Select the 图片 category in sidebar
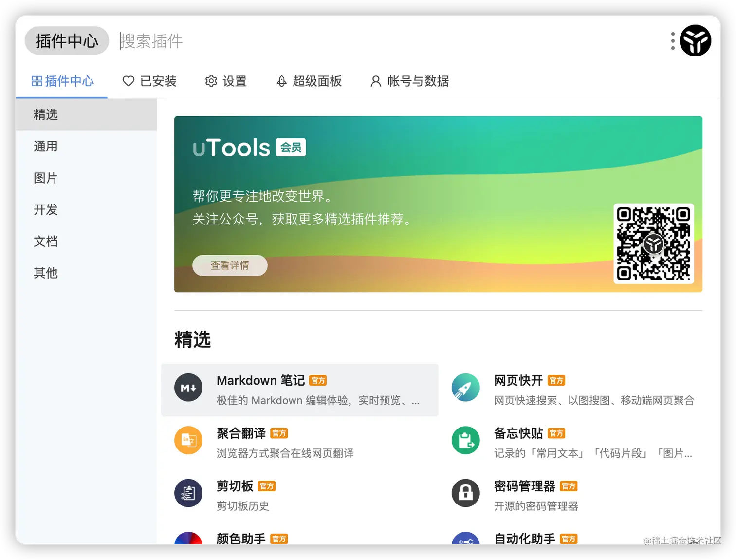 point(45,178)
